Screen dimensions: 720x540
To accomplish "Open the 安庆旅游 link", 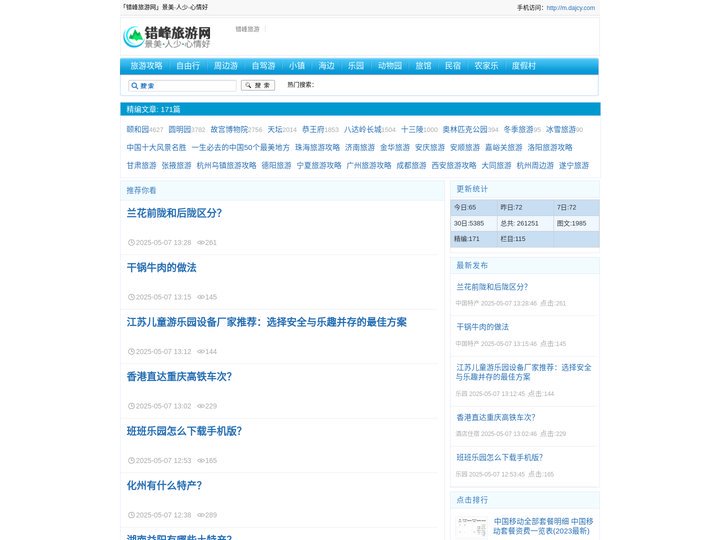I will 430,147.
